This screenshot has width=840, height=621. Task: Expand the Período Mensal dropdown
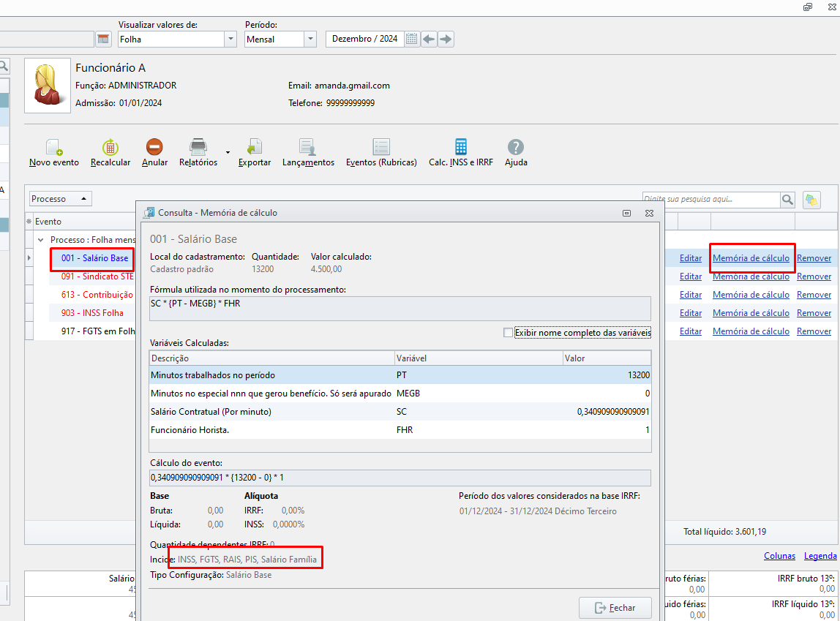point(310,39)
